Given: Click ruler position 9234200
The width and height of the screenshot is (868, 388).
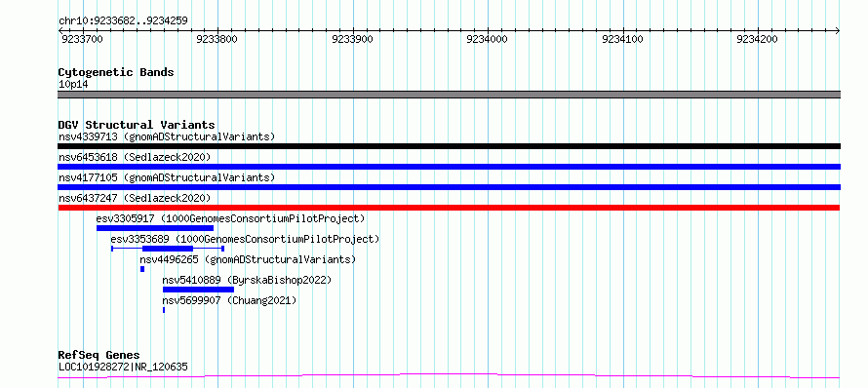Looking at the screenshot, I should [x=757, y=39].
